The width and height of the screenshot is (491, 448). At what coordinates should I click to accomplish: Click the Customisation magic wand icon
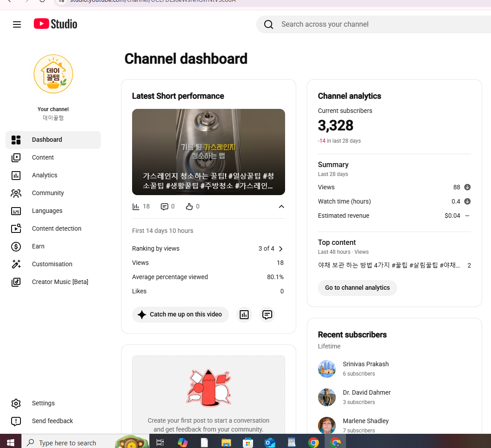click(16, 264)
